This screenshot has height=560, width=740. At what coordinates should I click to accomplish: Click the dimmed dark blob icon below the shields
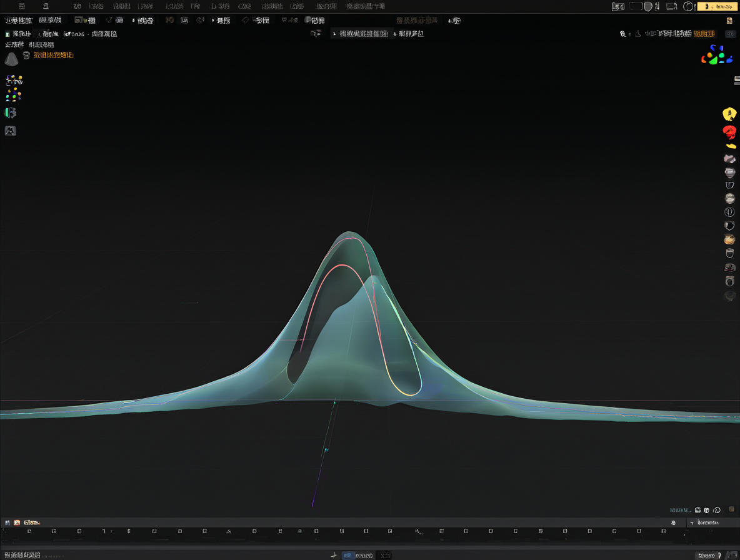click(x=729, y=296)
